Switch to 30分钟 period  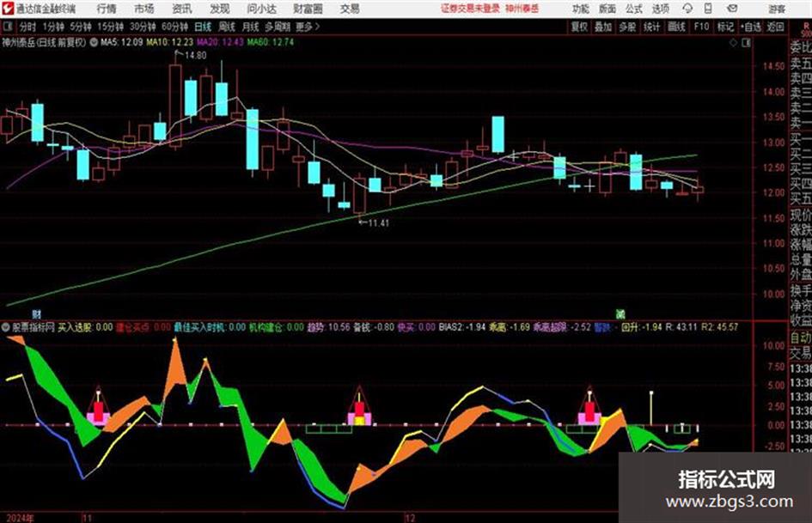pos(143,27)
